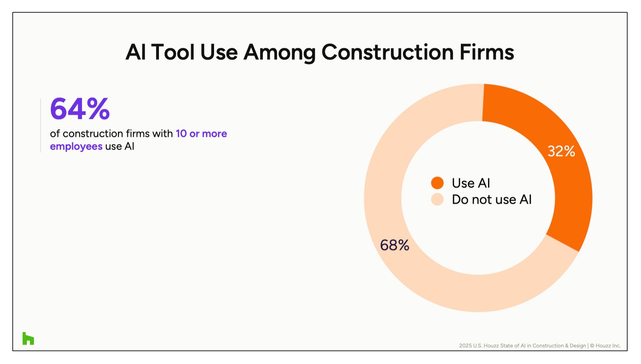Viewport: 641px width, 364px height.
Task: Click the purple employees word
Action: (76, 146)
